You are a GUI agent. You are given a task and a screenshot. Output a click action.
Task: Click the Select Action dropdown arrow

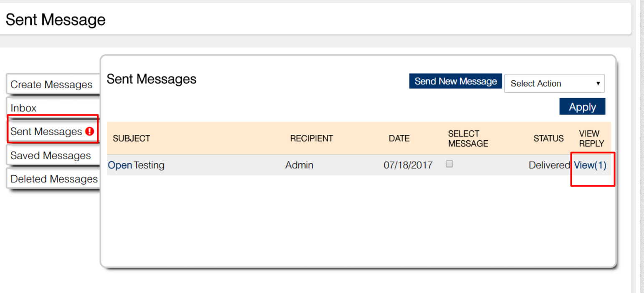click(x=598, y=83)
